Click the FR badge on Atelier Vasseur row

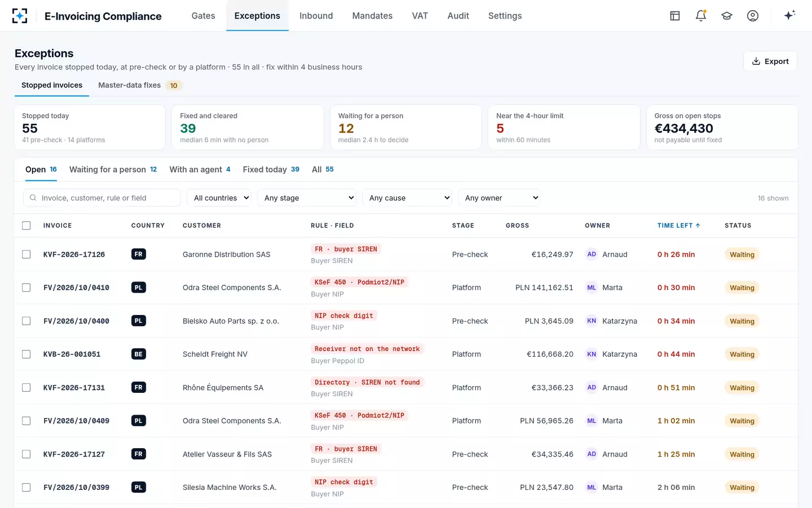[x=139, y=454]
